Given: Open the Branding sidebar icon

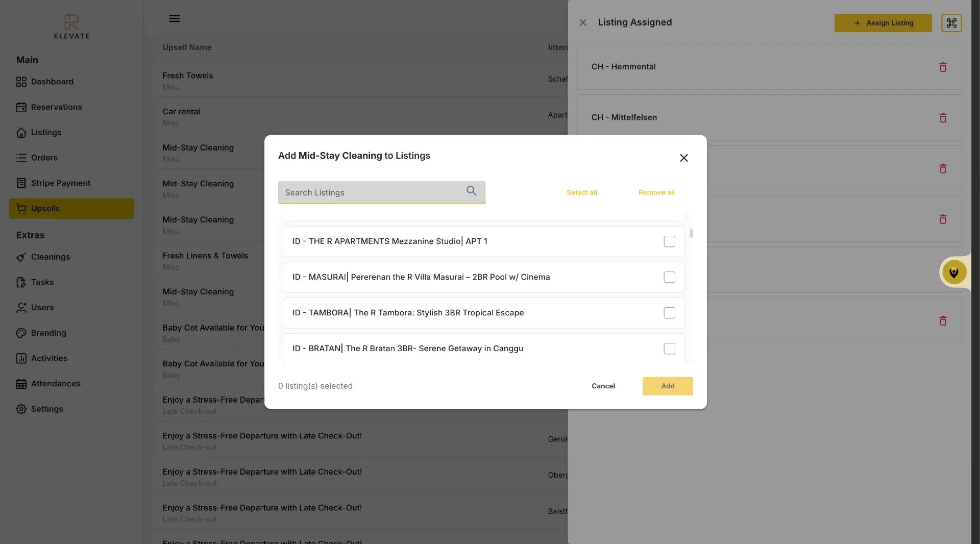Looking at the screenshot, I should [21, 333].
